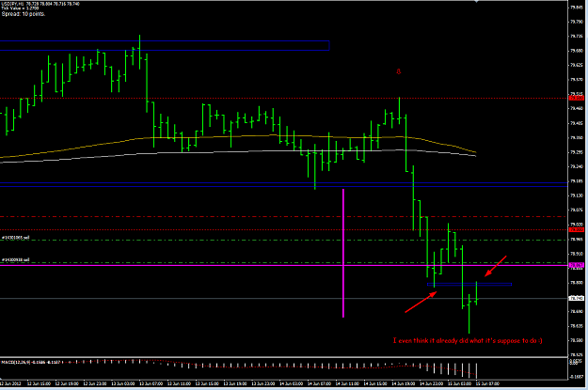Click the MACD(12,26,9) indicator label
This screenshot has width=588, height=390.
tap(31, 362)
